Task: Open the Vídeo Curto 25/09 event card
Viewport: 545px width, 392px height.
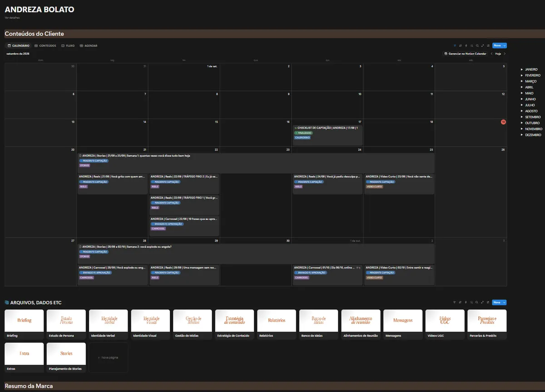Action: point(399,184)
